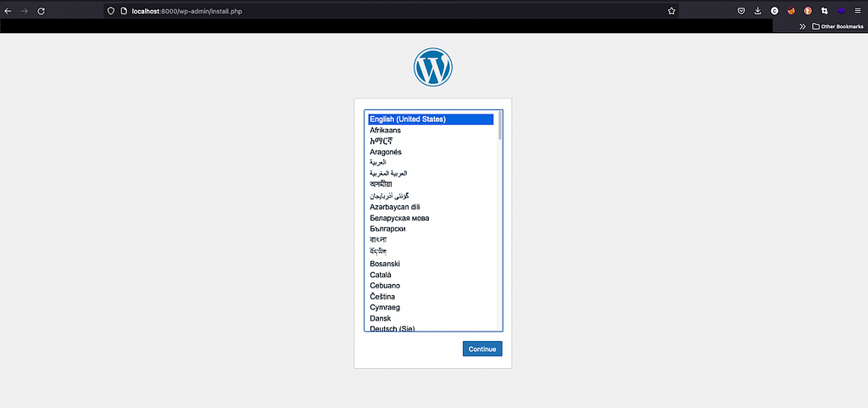The image size is (868, 408).
Task: Select Azərbaycan dili language
Action: (x=431, y=206)
